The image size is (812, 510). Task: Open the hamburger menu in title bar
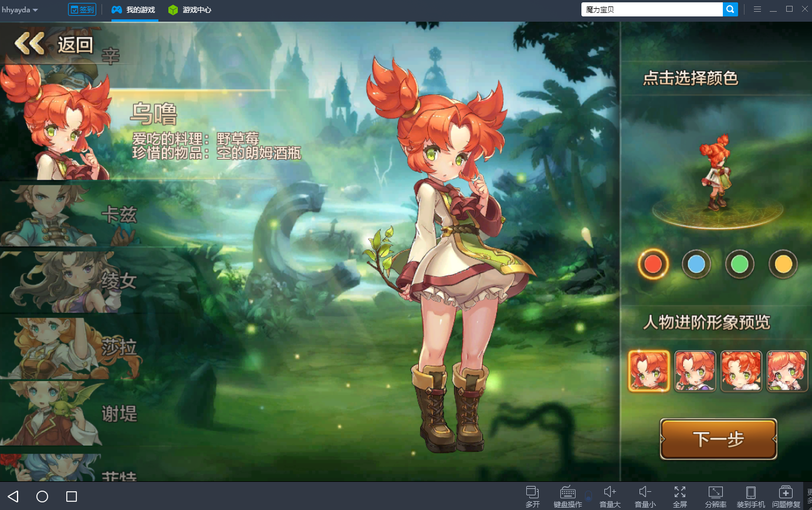pyautogui.click(x=757, y=9)
